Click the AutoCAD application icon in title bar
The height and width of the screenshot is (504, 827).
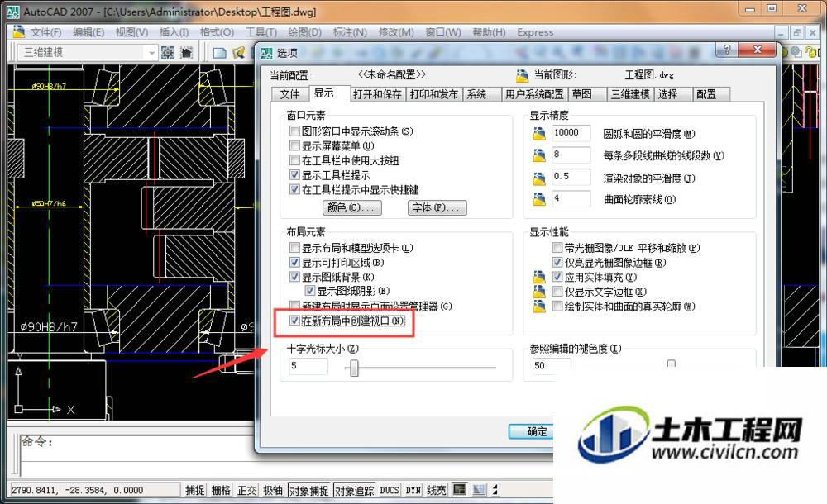[13, 11]
